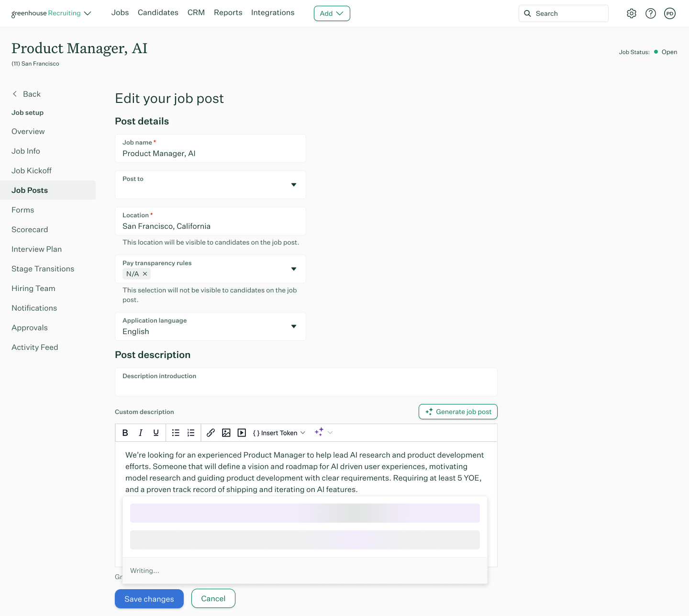Screen dimensions: 689x616
Task: Insert a numbered list in the editor
Action: coord(190,432)
